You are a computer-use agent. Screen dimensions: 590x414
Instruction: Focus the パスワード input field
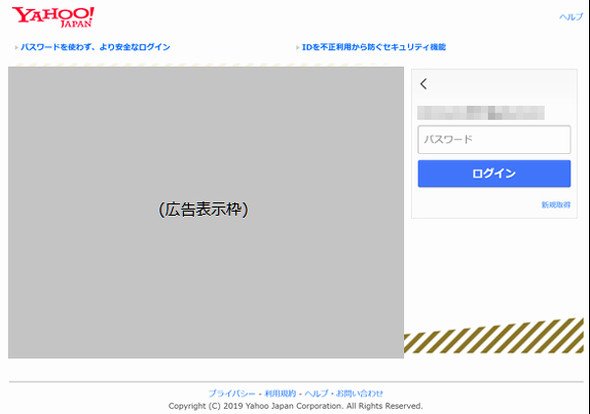click(x=494, y=140)
